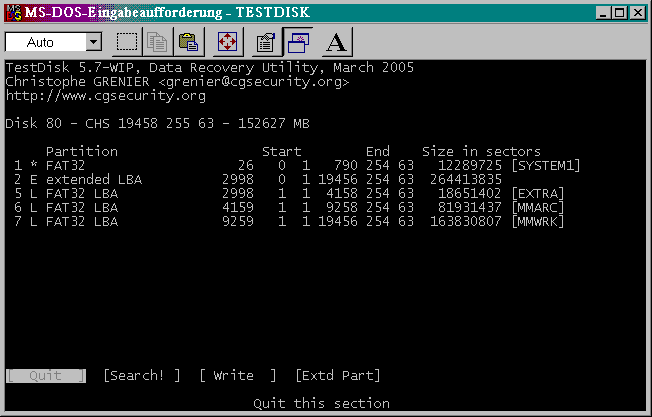Select the MMARC FAT32 LBA partition row
Image resolution: width=652 pixels, height=417 pixels.
(x=289, y=207)
